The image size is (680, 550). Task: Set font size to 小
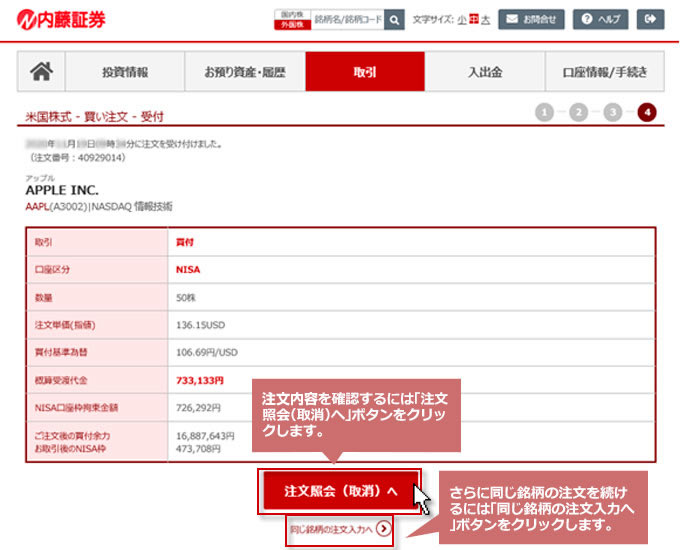pos(462,20)
